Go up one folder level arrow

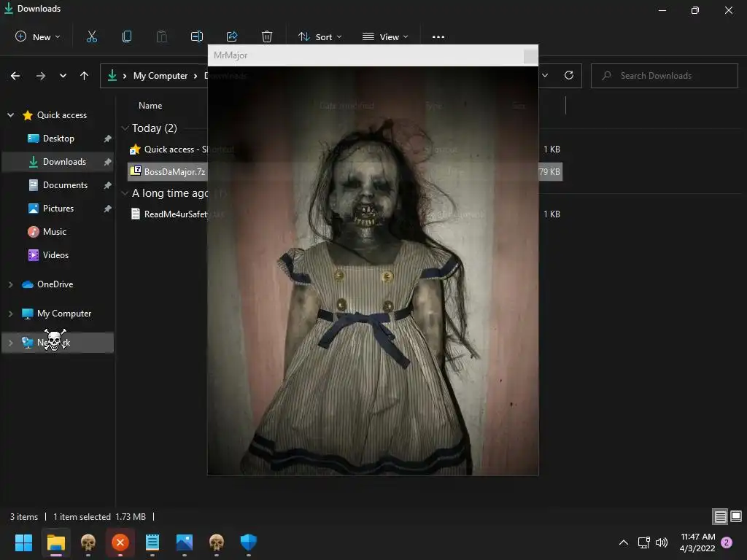[x=85, y=76]
